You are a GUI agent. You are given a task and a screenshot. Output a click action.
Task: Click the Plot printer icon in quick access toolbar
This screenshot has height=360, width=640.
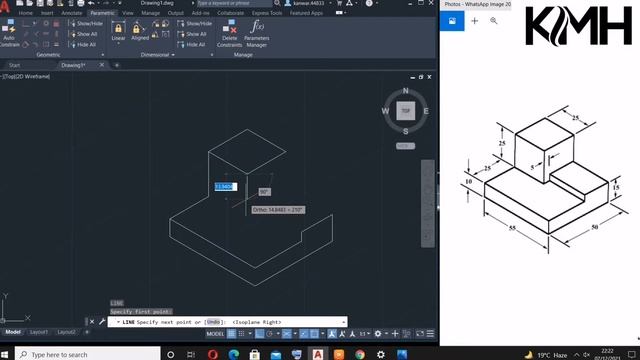81,3
